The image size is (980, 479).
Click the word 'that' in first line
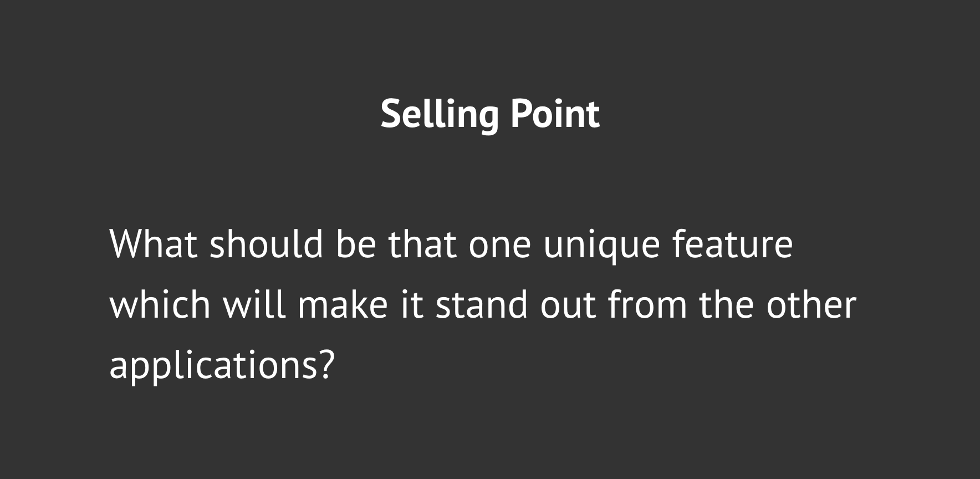point(423,243)
